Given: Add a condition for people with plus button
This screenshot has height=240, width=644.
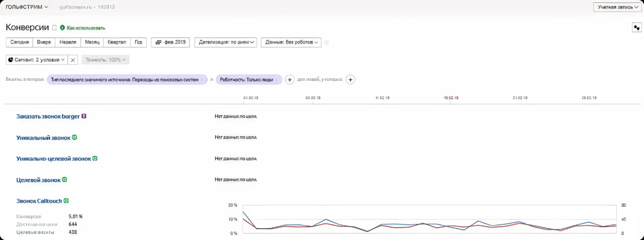Looking at the screenshot, I should 350,80.
